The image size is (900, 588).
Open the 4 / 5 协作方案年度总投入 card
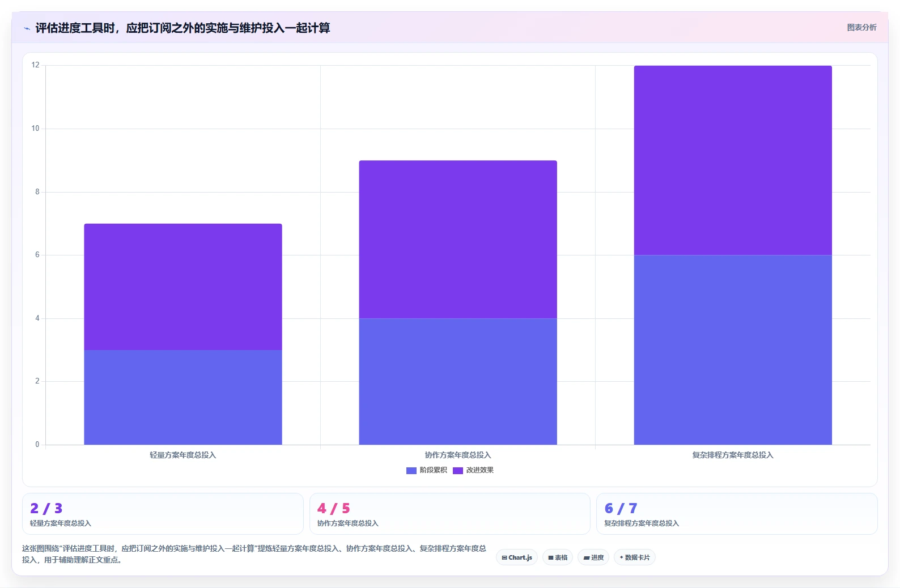point(450,514)
